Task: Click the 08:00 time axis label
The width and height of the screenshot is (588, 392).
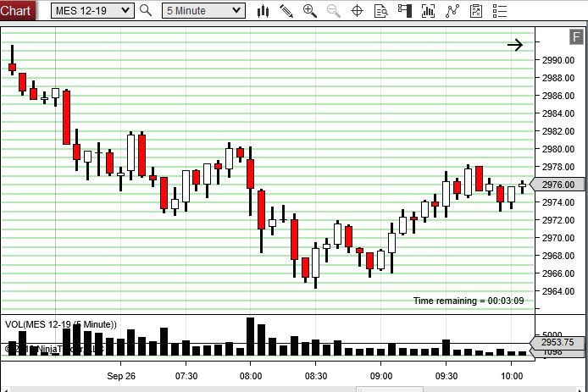Action: click(x=251, y=376)
